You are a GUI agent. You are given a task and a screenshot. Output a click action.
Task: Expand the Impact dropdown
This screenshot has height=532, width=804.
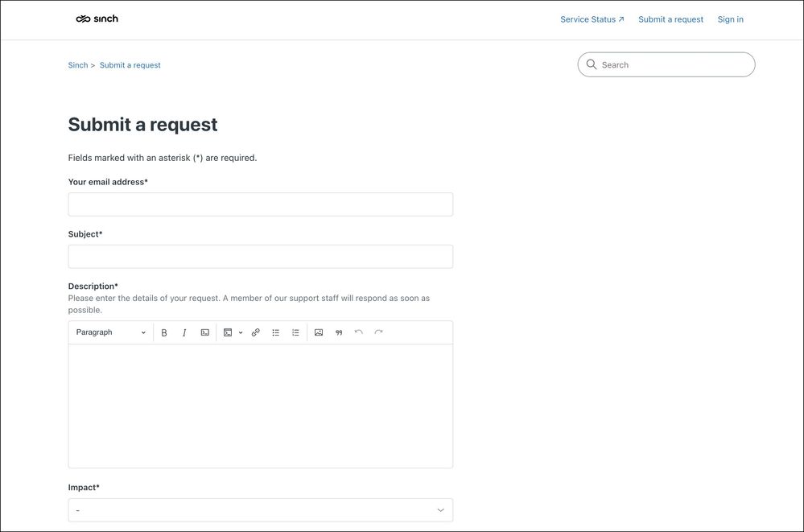click(261, 510)
